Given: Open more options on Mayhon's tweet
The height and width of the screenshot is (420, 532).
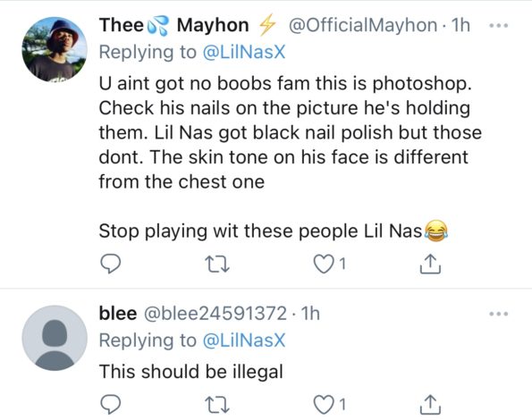Looking at the screenshot, I should (x=499, y=25).
